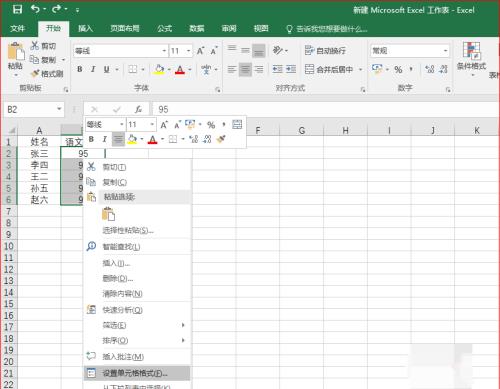
Task: Activate the 格式刷 format painter in ribbon
Action: pos(47,74)
